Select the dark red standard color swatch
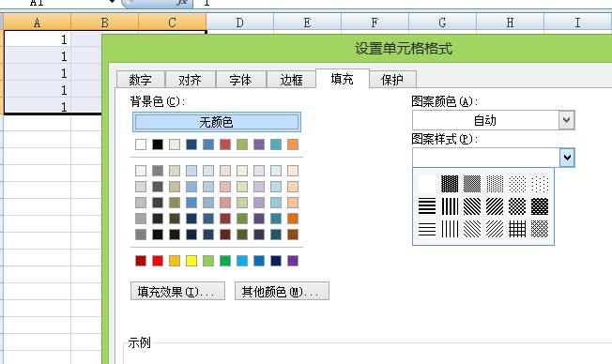 tap(141, 261)
